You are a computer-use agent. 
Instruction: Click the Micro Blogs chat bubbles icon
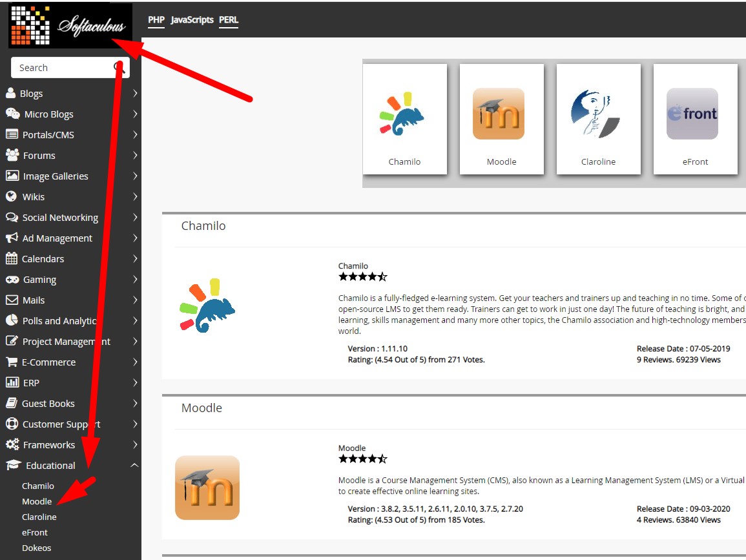click(12, 114)
